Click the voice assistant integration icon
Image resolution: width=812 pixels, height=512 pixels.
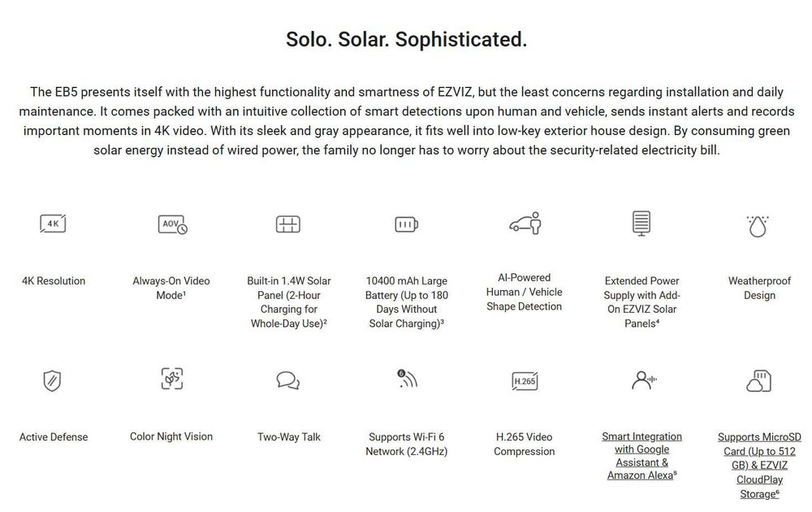coord(641,380)
